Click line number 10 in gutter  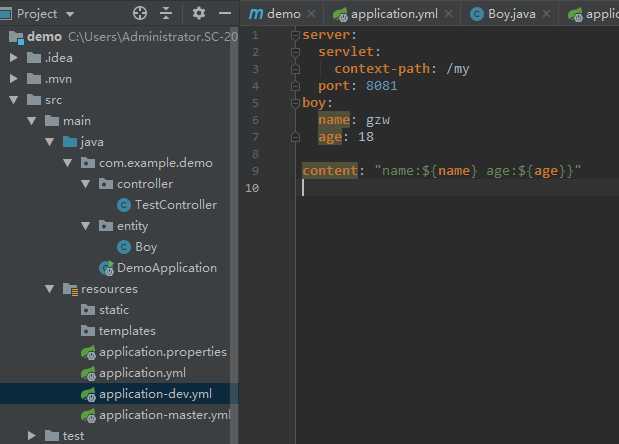coord(252,188)
